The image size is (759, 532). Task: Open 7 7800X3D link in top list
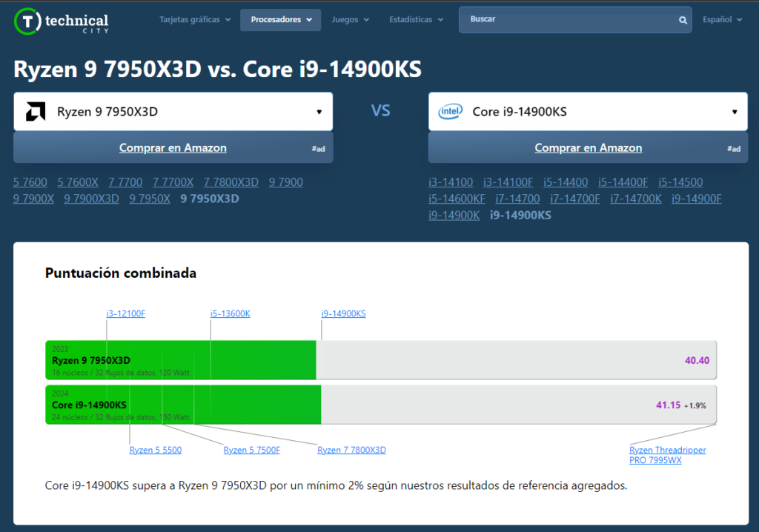(x=231, y=182)
